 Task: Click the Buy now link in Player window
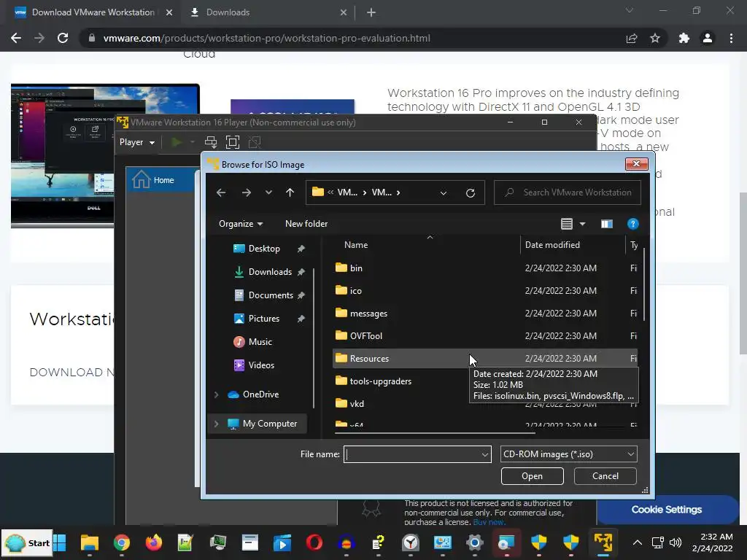coord(488,522)
